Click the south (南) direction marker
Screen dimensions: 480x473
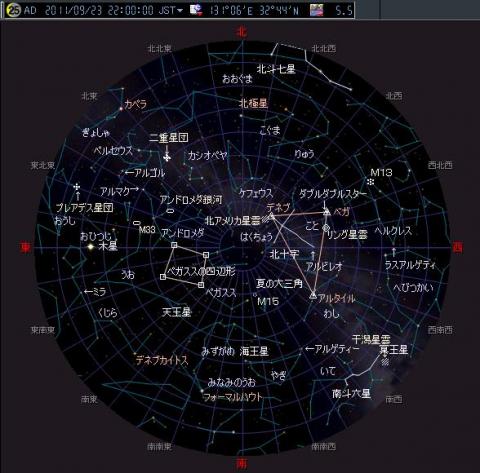point(241,464)
